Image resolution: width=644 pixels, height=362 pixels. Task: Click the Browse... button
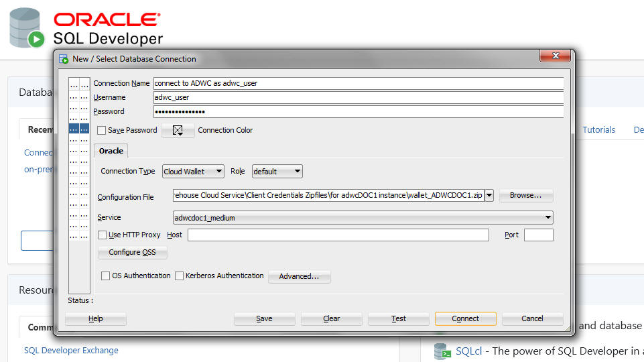click(x=525, y=195)
